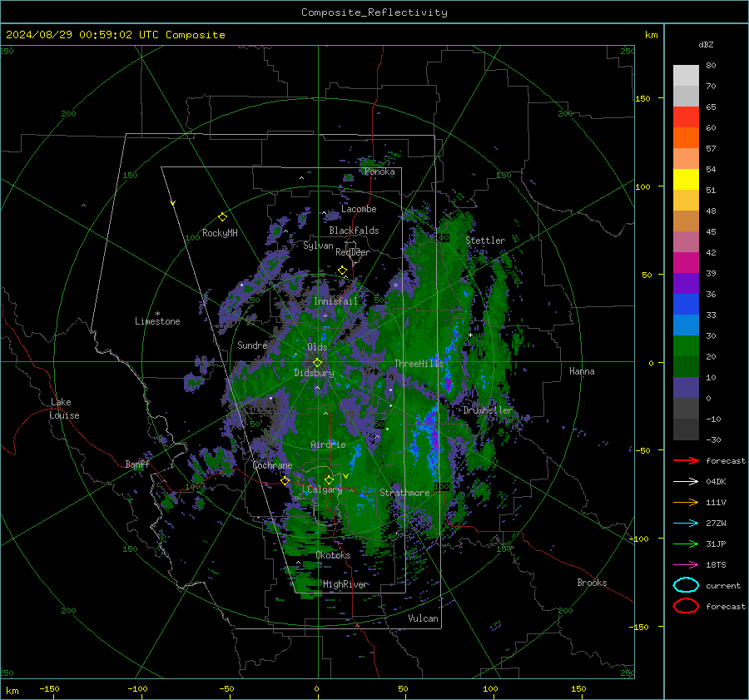
Task: Click the Sundre city label
Action: point(252,345)
